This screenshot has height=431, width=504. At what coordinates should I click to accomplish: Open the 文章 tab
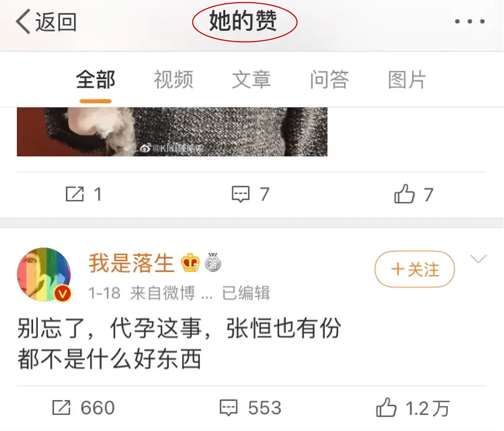[x=251, y=80]
